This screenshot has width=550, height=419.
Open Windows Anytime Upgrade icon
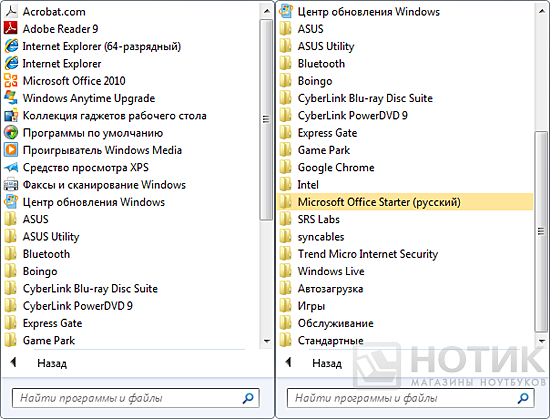[x=11, y=98]
